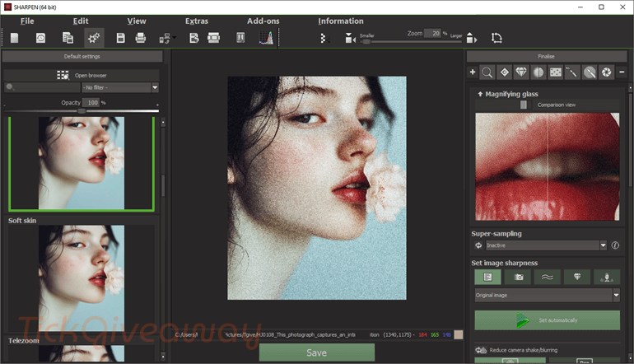The image size is (634, 364).
Task: Click the B document export icon
Action: (194, 38)
